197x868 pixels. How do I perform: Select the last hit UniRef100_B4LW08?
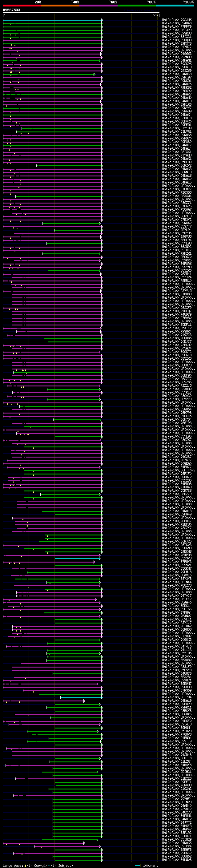coord(177,860)
